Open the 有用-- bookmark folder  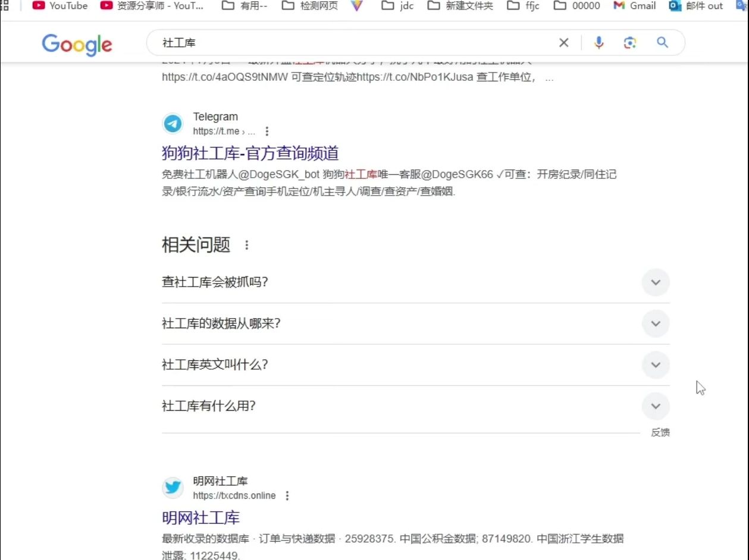click(244, 6)
